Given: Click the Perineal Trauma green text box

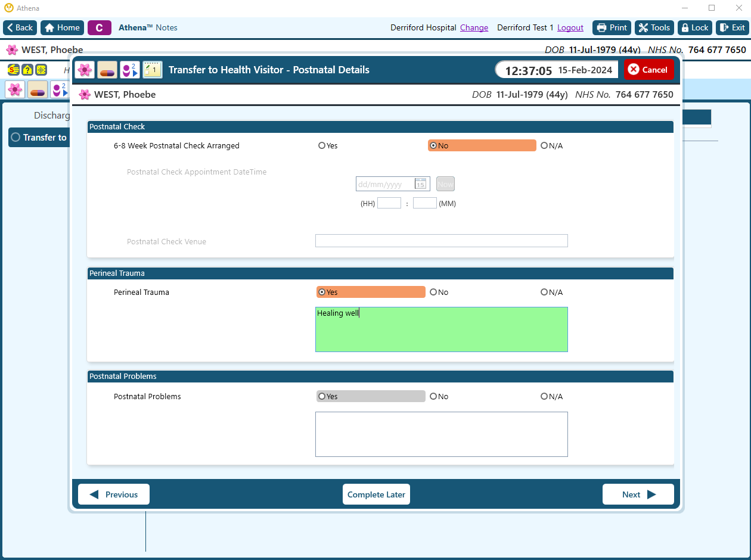Looking at the screenshot, I should 442,329.
